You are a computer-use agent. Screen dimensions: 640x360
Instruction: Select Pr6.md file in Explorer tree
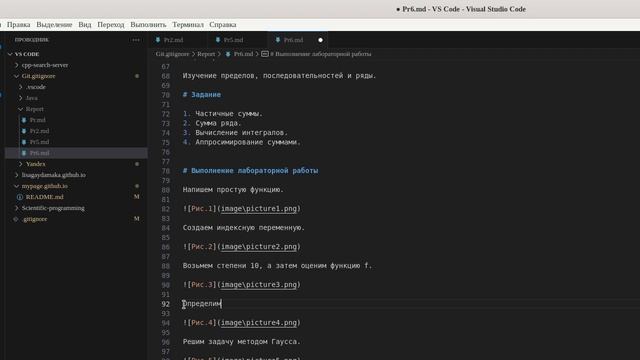39,153
